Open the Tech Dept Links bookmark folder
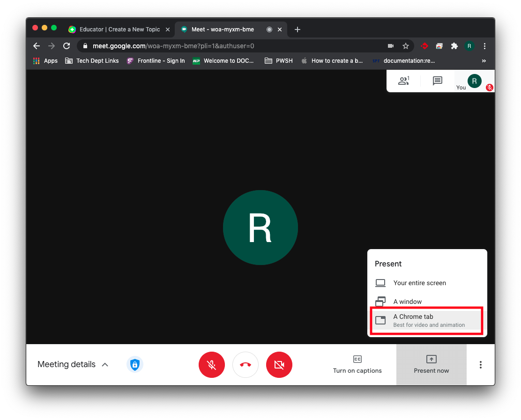This screenshot has width=521, height=420. click(x=92, y=61)
